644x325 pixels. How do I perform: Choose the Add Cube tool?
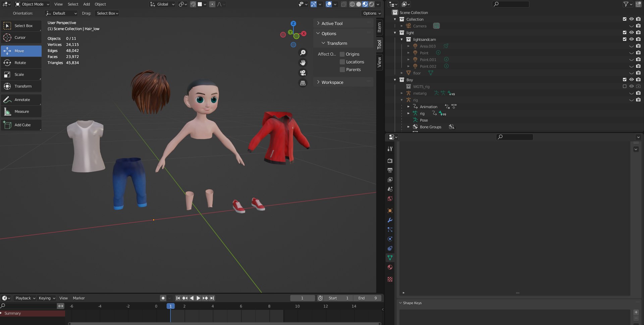coord(21,125)
